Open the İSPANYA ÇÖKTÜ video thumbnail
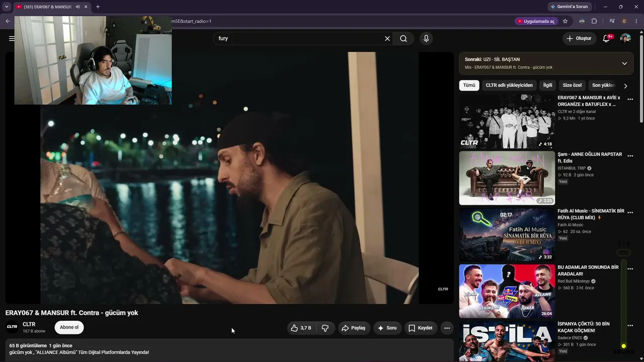 pos(507,341)
